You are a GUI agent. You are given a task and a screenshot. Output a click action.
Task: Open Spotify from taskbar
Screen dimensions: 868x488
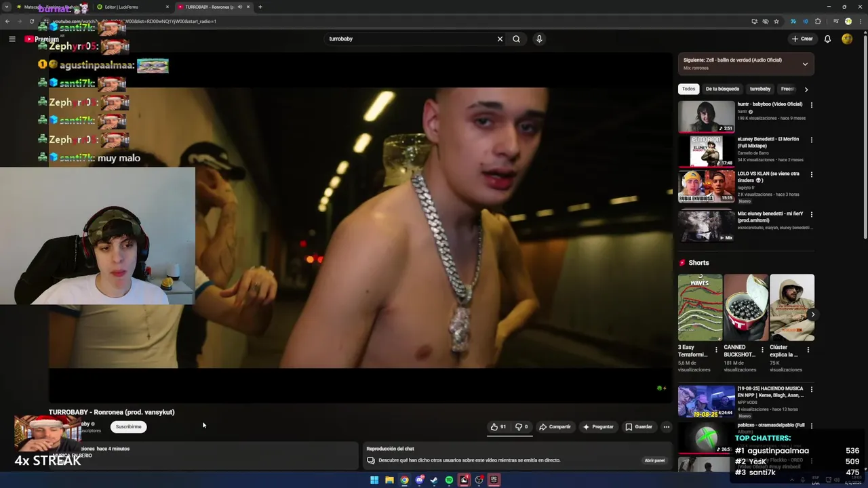point(449,480)
